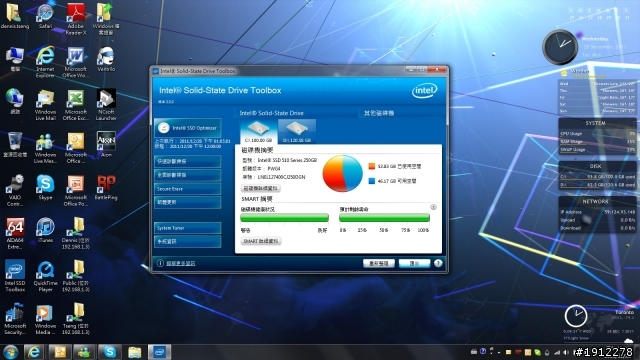Click the orange used-space legend swatch
The width and height of the screenshot is (640, 360).
(x=371, y=166)
